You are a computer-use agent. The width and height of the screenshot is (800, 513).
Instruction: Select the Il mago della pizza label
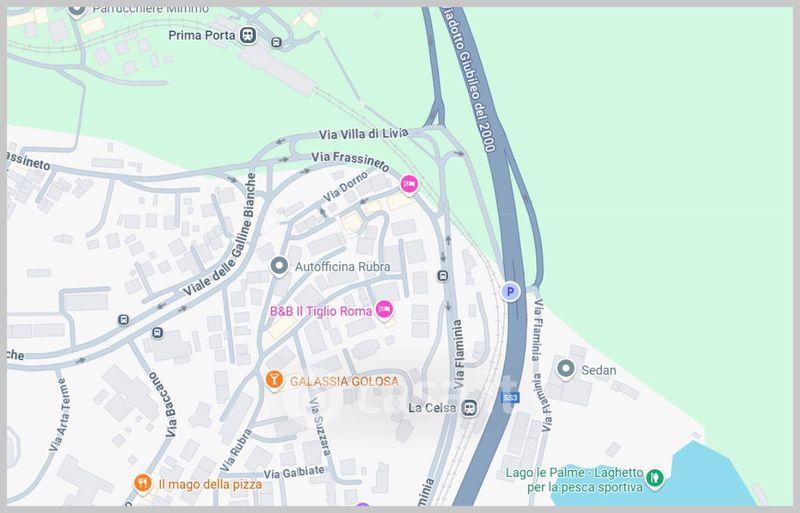[x=210, y=484]
